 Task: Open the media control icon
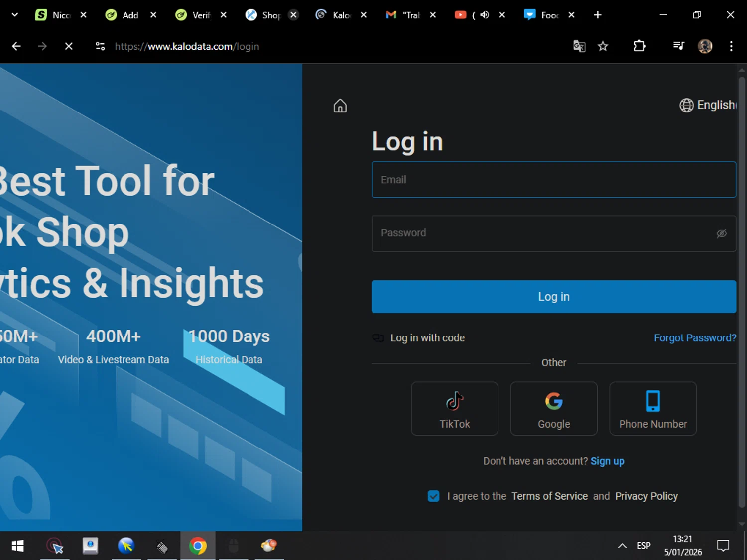pos(678,46)
